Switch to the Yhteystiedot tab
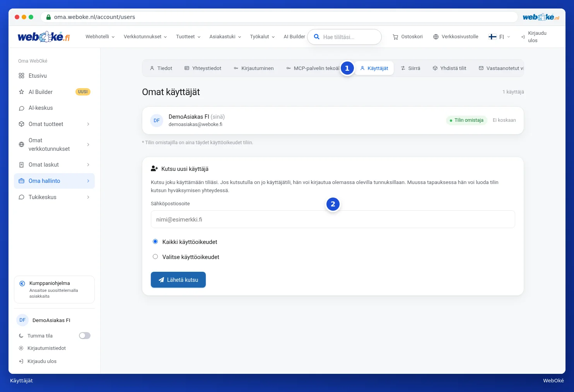Viewport: 574px width, 392px height. click(x=203, y=68)
